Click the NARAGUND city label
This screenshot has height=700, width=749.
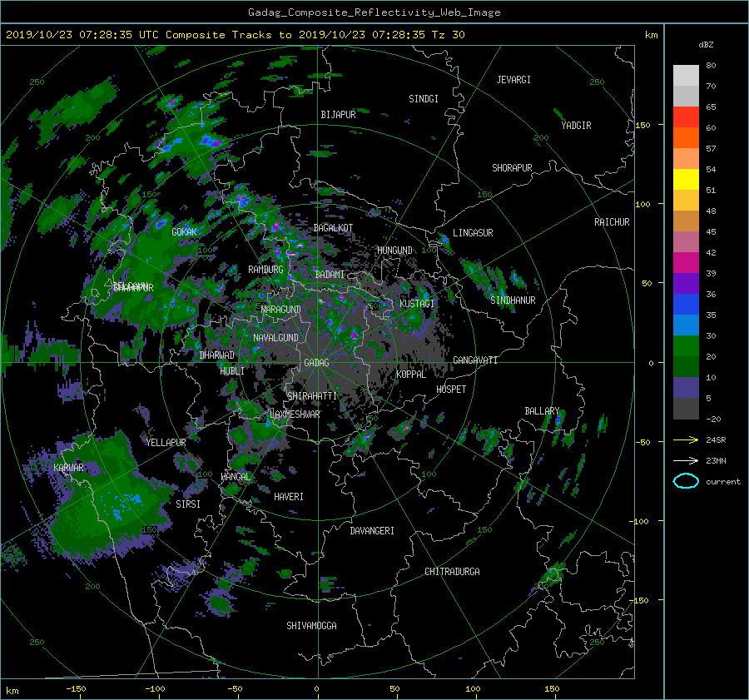pos(281,310)
